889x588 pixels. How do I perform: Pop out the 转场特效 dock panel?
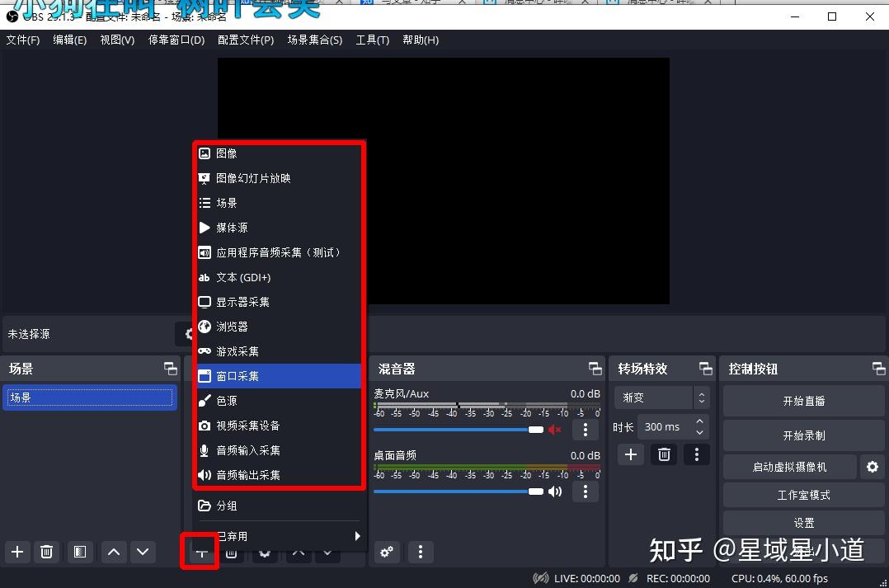click(705, 369)
